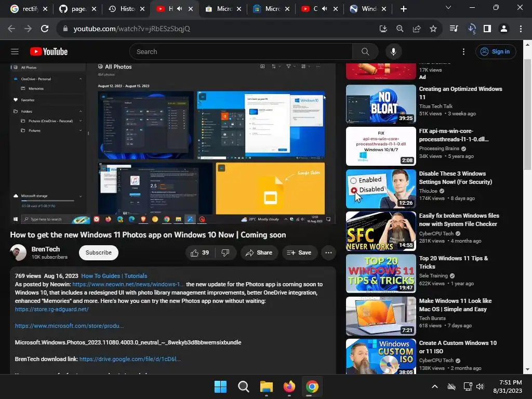This screenshot has height=399, width=532.
Task: Like the video with thumbs up
Action: pyautogui.click(x=200, y=253)
